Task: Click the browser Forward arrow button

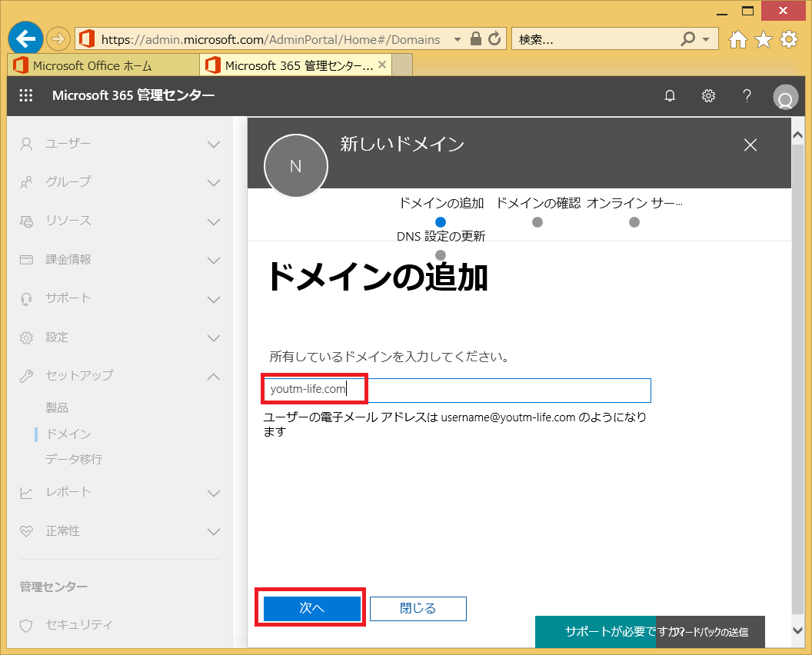Action: 58,39
